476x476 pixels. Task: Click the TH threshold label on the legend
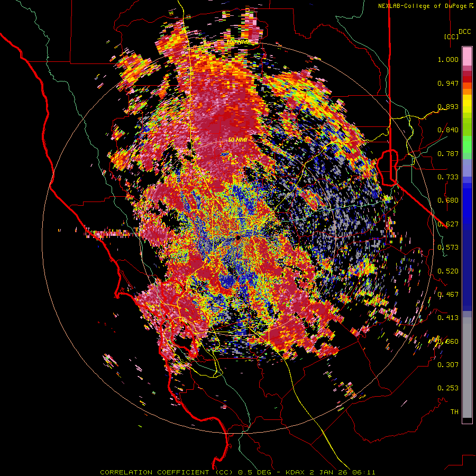454,412
